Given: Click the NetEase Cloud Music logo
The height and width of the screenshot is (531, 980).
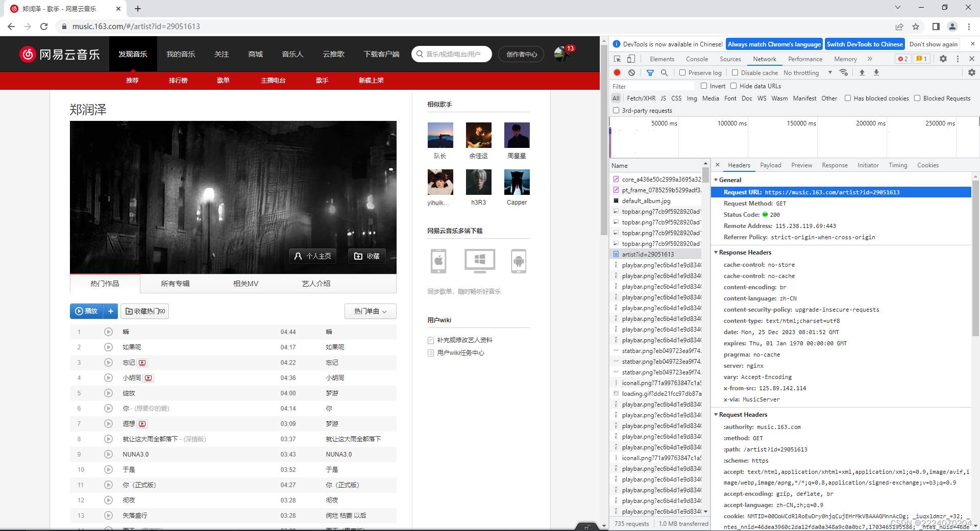Looking at the screenshot, I should 60,54.
